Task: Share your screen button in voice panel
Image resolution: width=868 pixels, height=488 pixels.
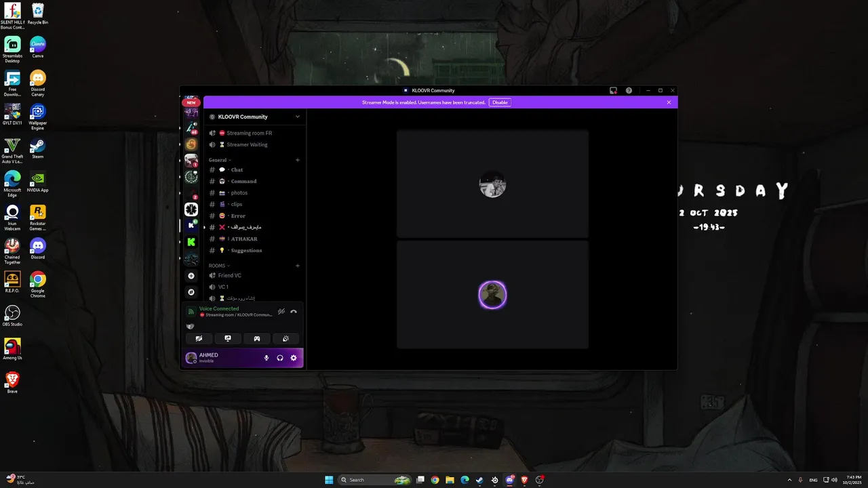Action: tap(228, 338)
